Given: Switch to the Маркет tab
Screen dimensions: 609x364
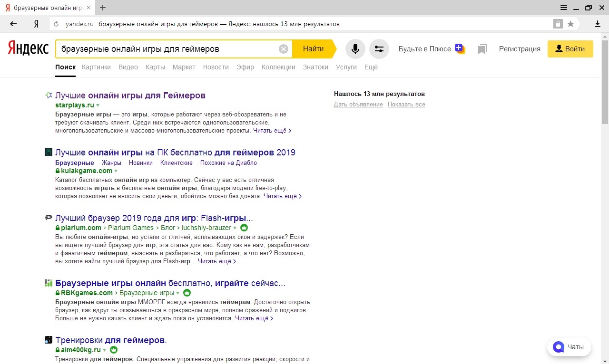Looking at the screenshot, I should coord(184,67).
